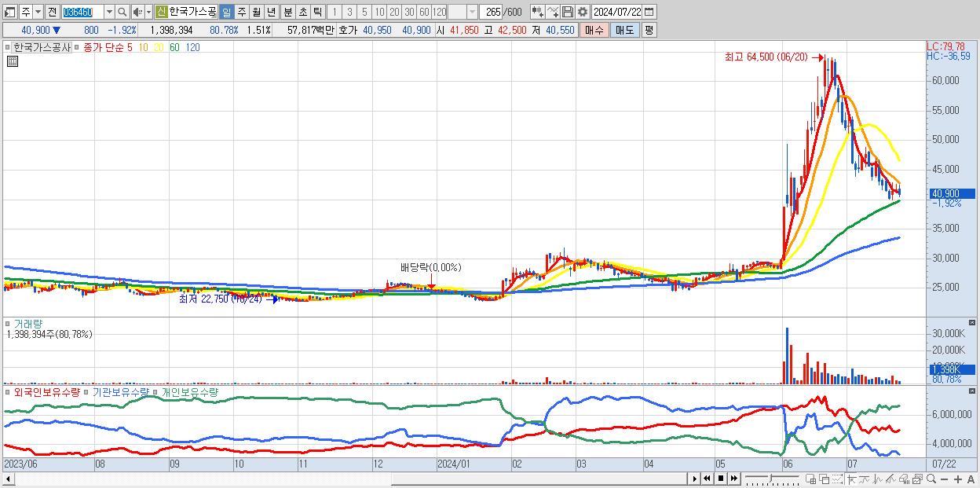Image resolution: width=980 pixels, height=488 pixels.
Task: Click the speaker sound icon
Action: [137, 12]
